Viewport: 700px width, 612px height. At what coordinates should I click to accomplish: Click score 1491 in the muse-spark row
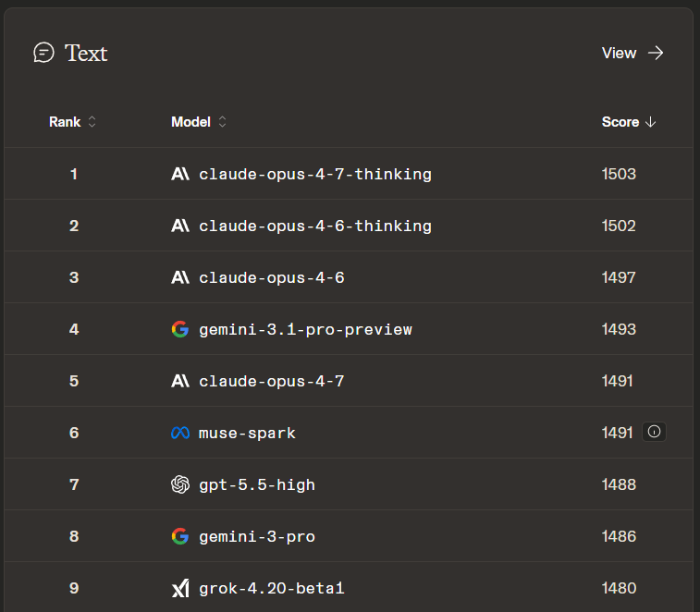click(x=617, y=433)
